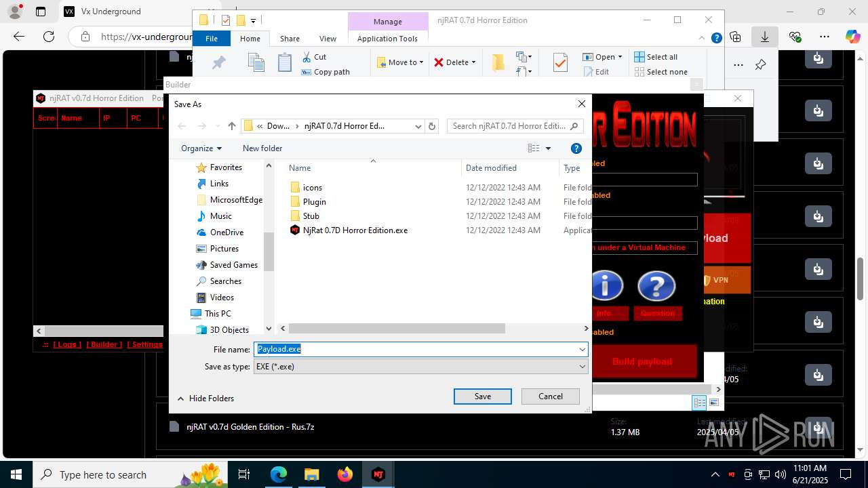Screen dimensions: 868x488
Task: Open 3D Objects in navigation pane
Action: [229, 330]
